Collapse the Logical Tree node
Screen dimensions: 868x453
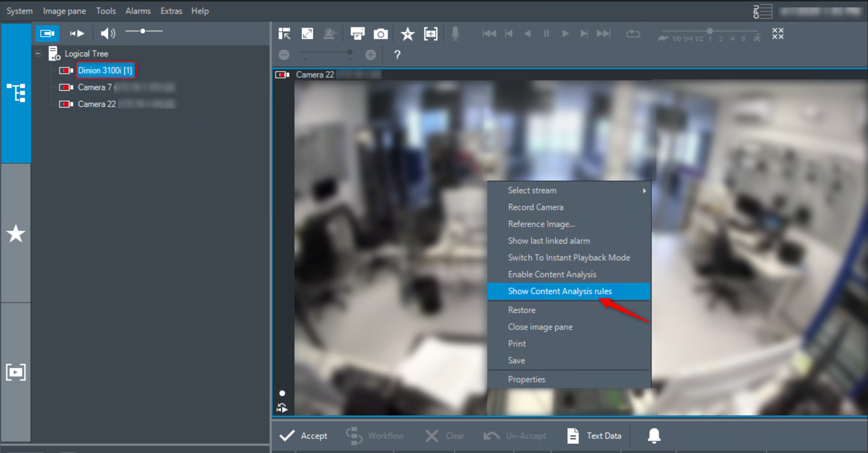(38, 54)
